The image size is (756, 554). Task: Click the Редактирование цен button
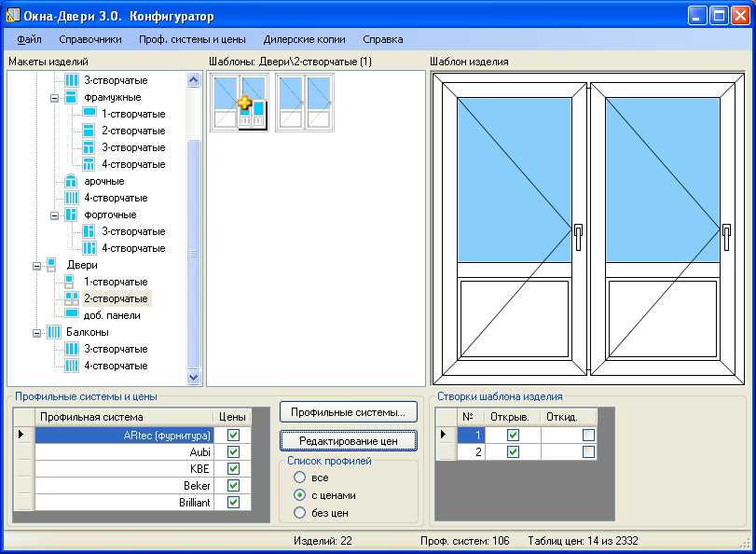point(348,440)
